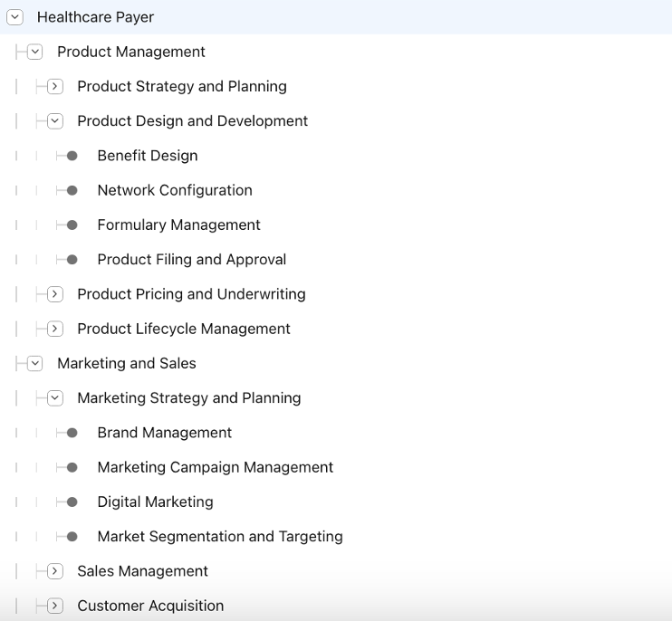This screenshot has height=621, width=672.
Task: Collapse the Product Management branch
Action: (x=35, y=52)
